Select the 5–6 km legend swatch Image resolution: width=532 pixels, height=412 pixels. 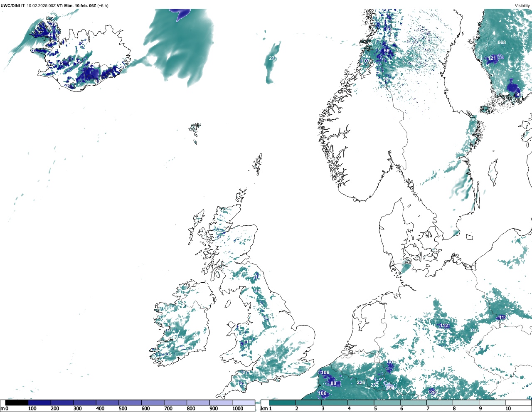[x=387, y=402]
